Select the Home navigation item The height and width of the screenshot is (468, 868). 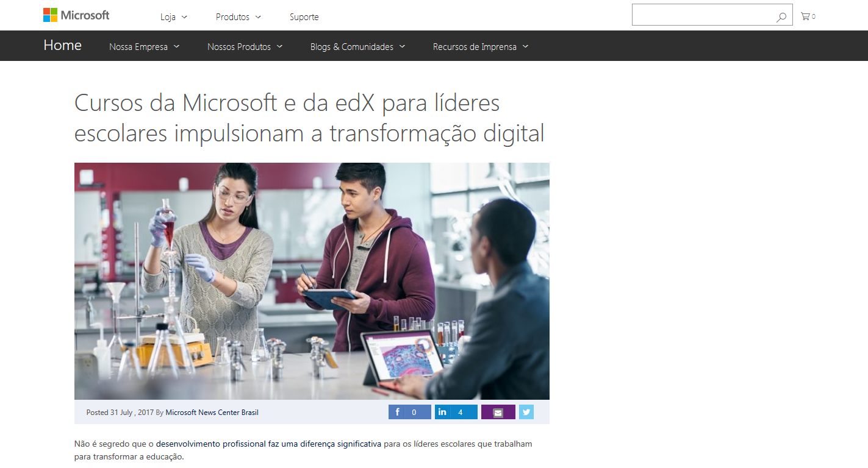(62, 46)
